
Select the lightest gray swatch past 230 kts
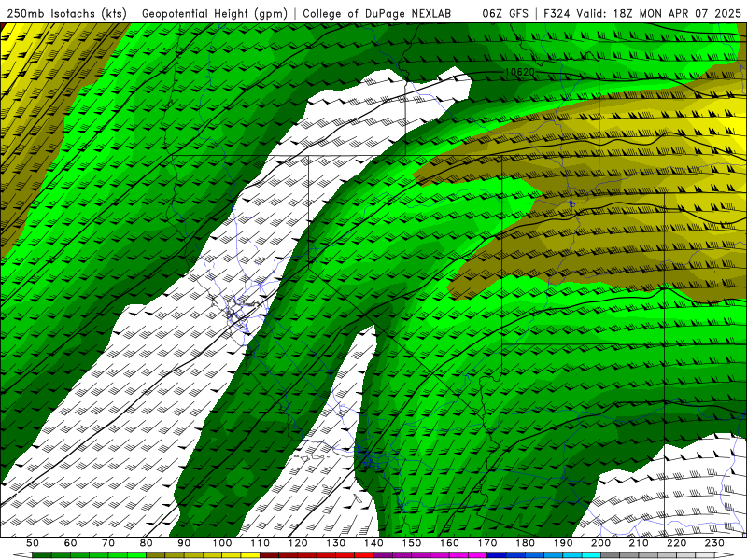point(705,555)
